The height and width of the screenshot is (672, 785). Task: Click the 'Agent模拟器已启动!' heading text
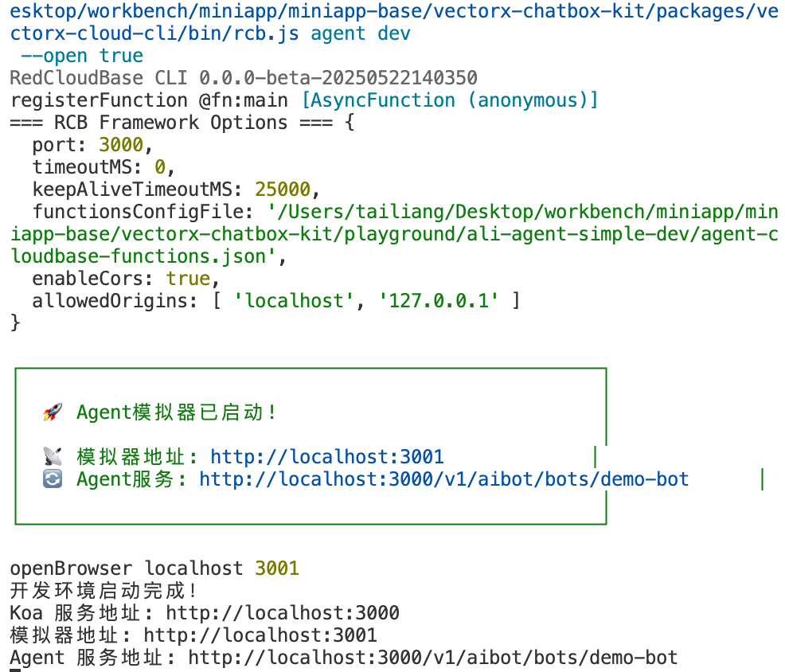[176, 412]
